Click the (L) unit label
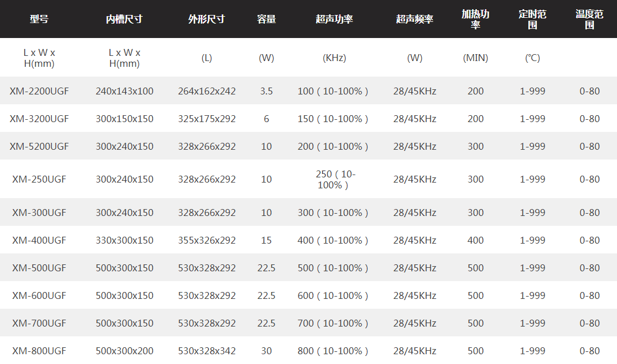This screenshot has height=364, width=617. [x=207, y=58]
